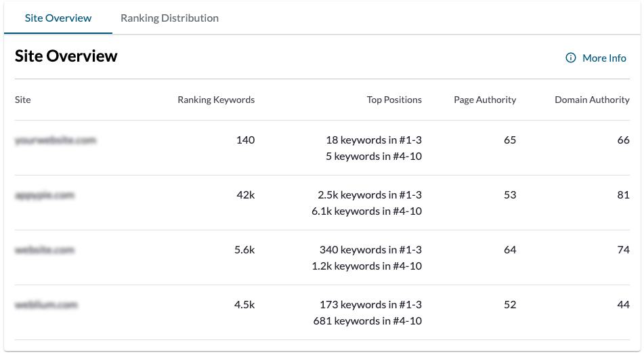Image resolution: width=644 pixels, height=353 pixels.
Task: Click the 340 keywords in #1-3 entry
Action: [x=370, y=250]
